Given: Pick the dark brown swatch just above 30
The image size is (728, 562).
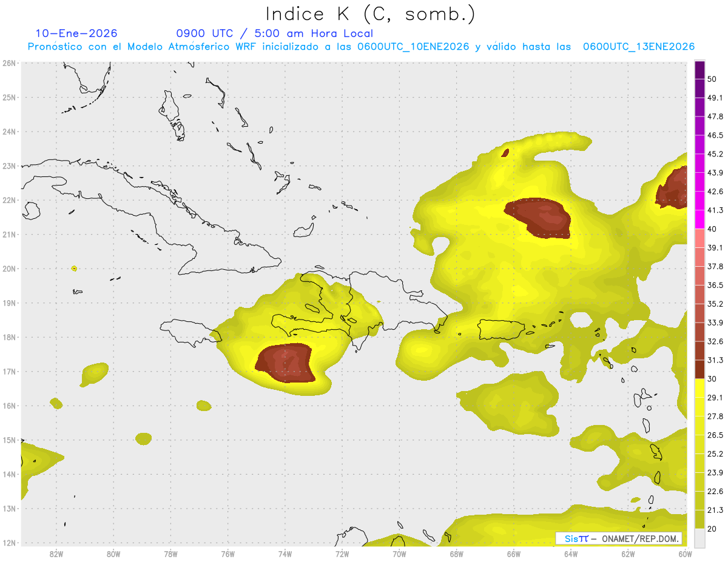Looking at the screenshot, I should point(699,369).
